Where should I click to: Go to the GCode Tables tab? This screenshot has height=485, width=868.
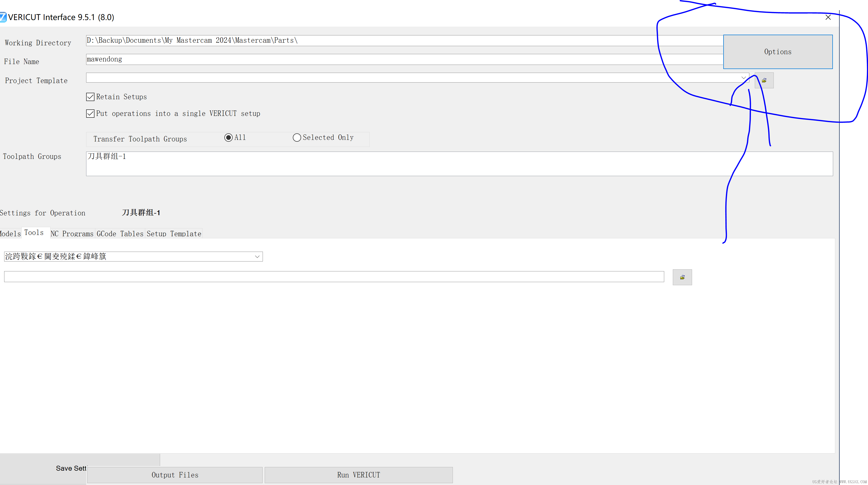(x=120, y=234)
